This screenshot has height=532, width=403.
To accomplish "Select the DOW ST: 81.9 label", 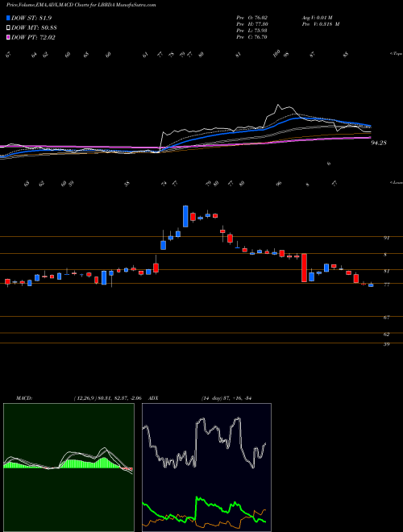I will [31, 19].
